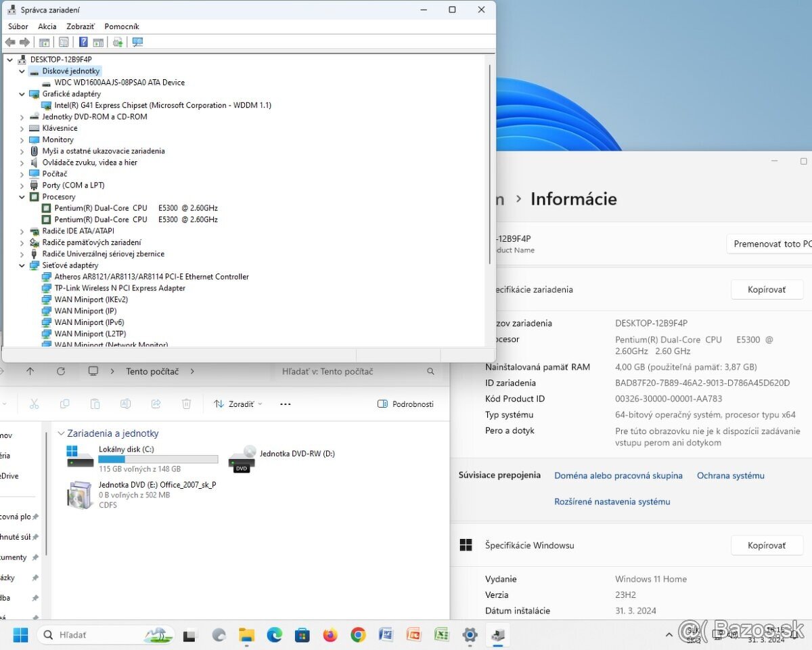Open the Zobraziť menu
The image size is (812, 650).
tap(80, 26)
